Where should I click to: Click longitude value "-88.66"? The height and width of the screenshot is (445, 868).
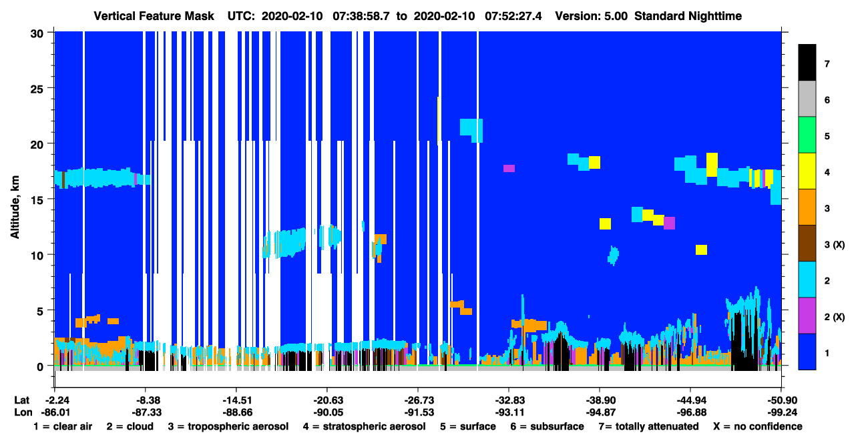(x=236, y=413)
